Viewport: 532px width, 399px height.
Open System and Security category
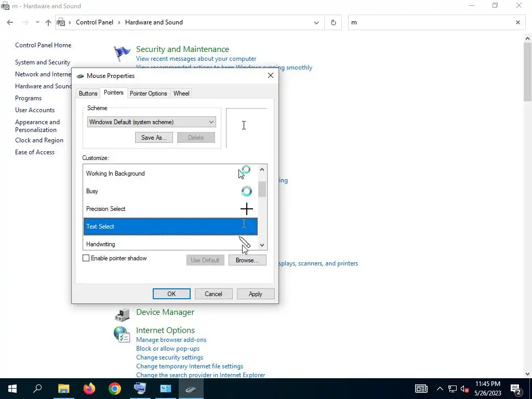(43, 62)
